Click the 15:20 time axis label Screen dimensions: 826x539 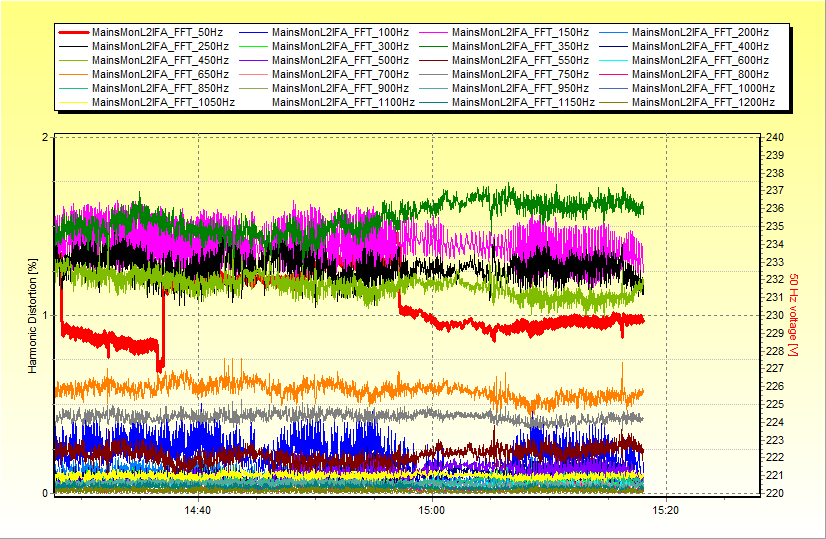pyautogui.click(x=664, y=510)
